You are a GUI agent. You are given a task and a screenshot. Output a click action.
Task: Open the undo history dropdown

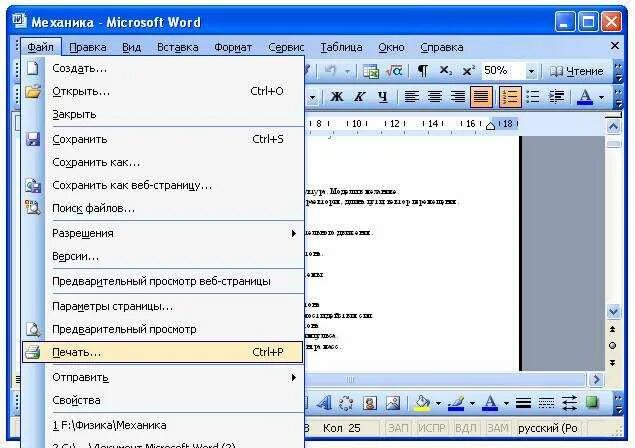pos(347,72)
